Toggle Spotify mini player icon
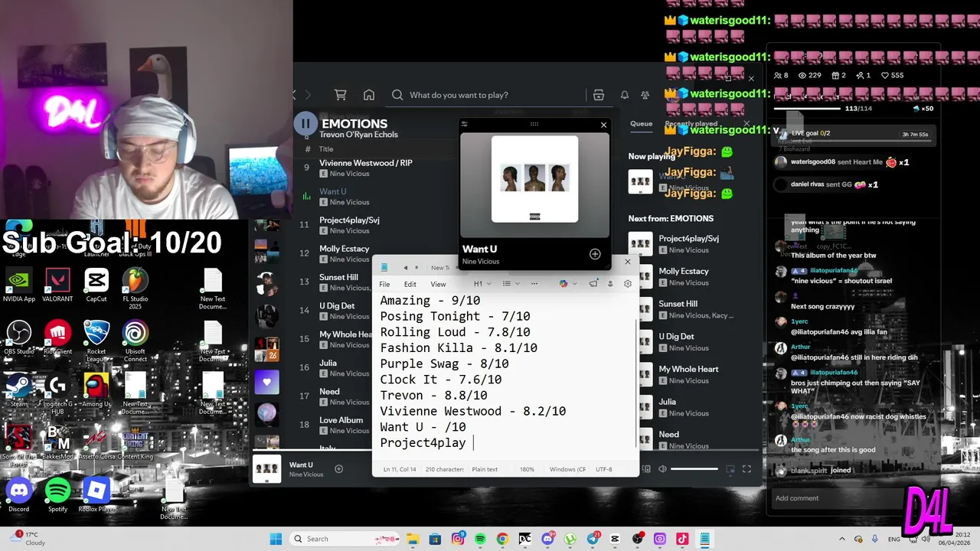Viewport: 980px width, 551px height. (x=730, y=469)
